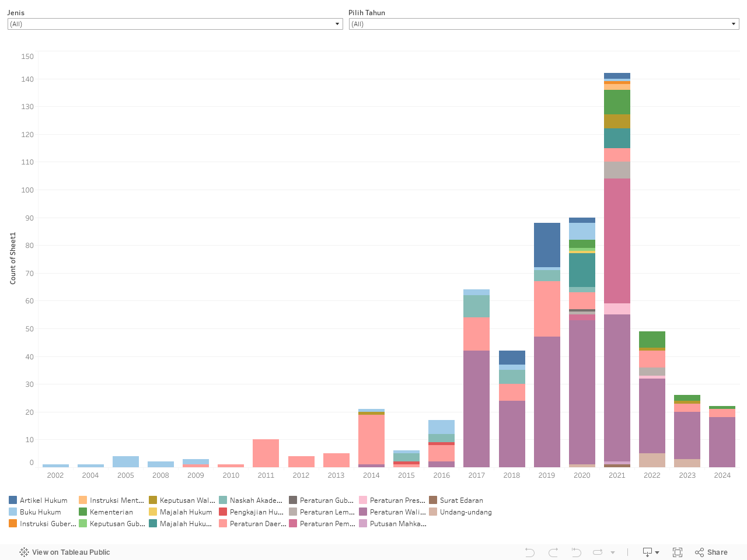Click the teal Majalah Huku... legend label
The image size is (747, 560).
coord(186,524)
